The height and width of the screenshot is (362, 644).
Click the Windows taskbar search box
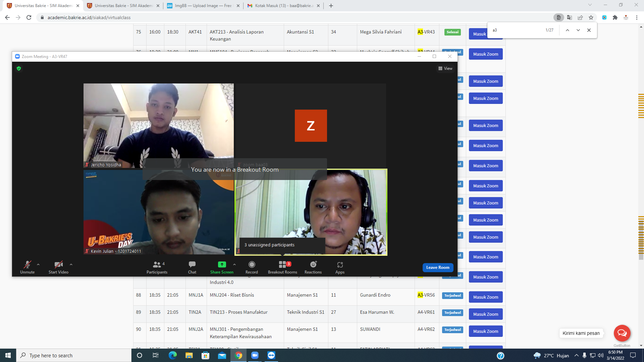[74, 355]
